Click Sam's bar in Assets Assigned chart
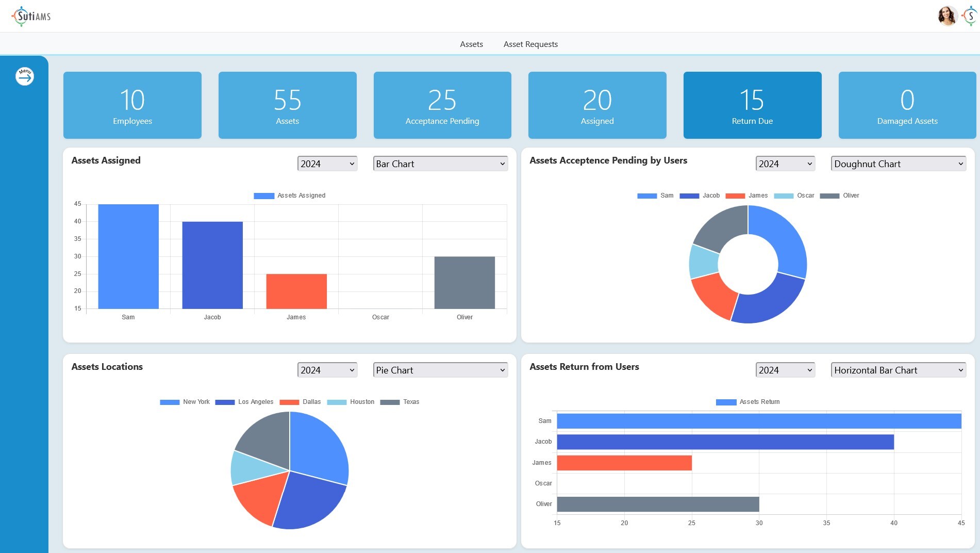Screen dimensions: 980x553 [128, 256]
